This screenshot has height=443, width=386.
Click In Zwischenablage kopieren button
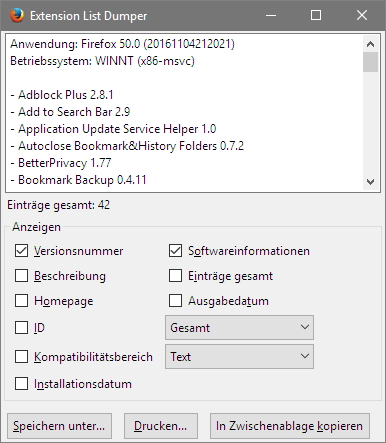[x=290, y=426]
